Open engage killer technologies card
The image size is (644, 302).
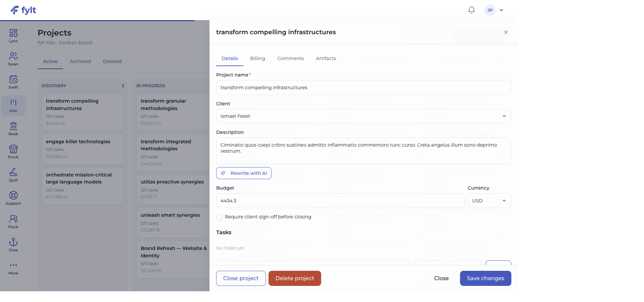pos(83,149)
